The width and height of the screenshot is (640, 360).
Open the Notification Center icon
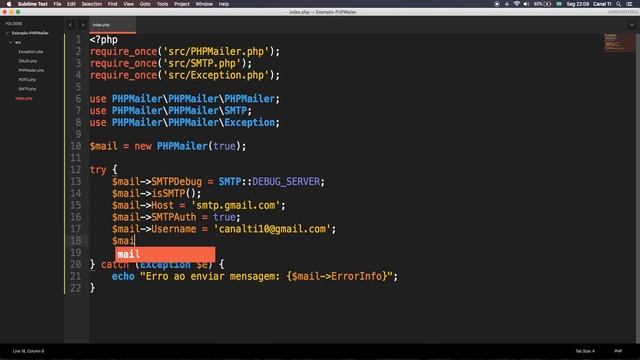629,4
